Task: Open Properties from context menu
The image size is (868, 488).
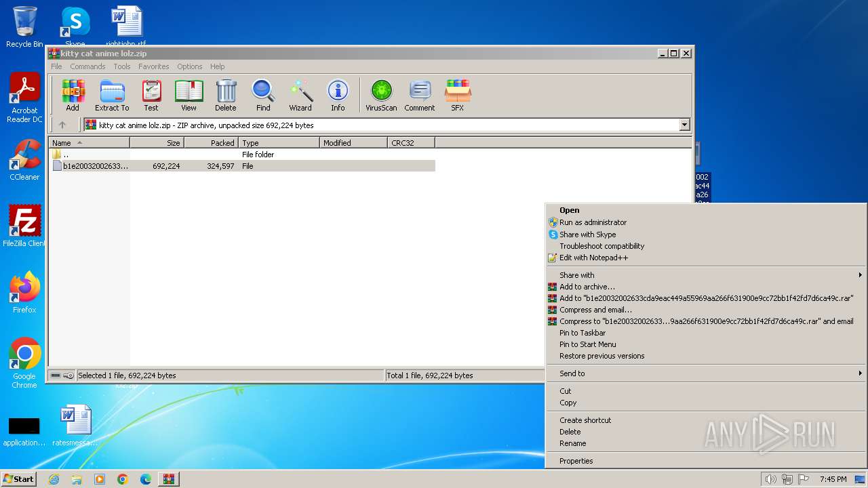Action: pos(705,461)
